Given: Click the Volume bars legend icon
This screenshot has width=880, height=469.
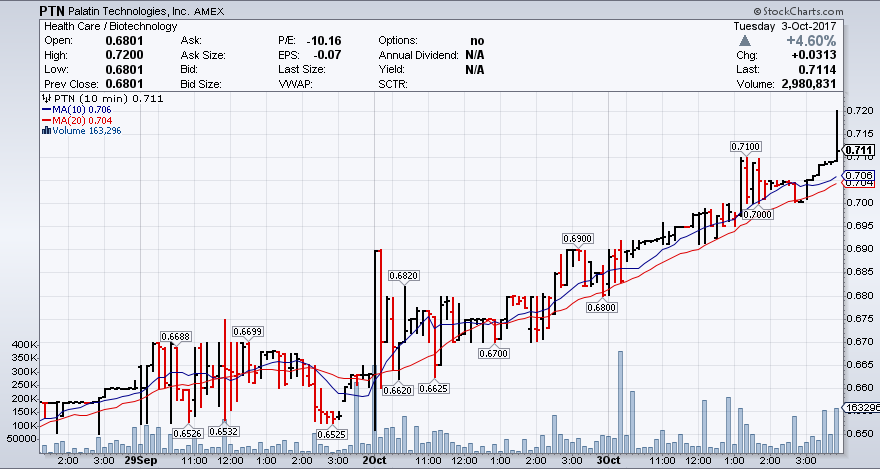Looking at the screenshot, I should [x=44, y=130].
